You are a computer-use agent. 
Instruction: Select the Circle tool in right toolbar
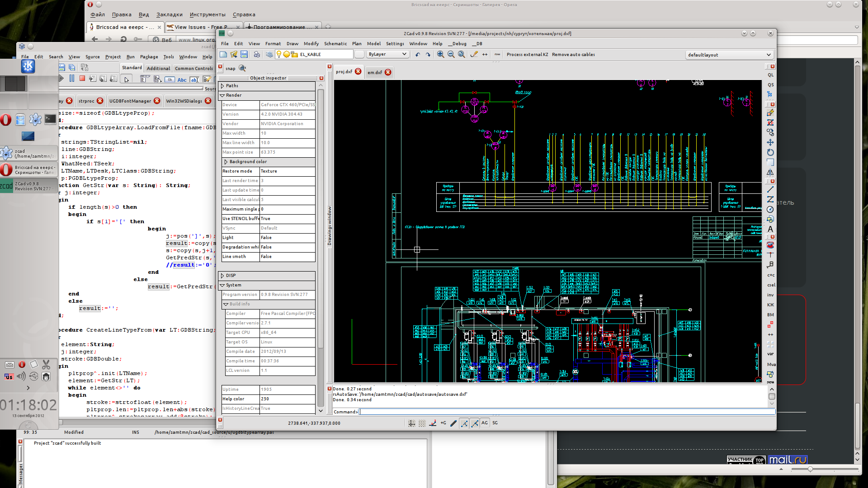click(x=770, y=209)
